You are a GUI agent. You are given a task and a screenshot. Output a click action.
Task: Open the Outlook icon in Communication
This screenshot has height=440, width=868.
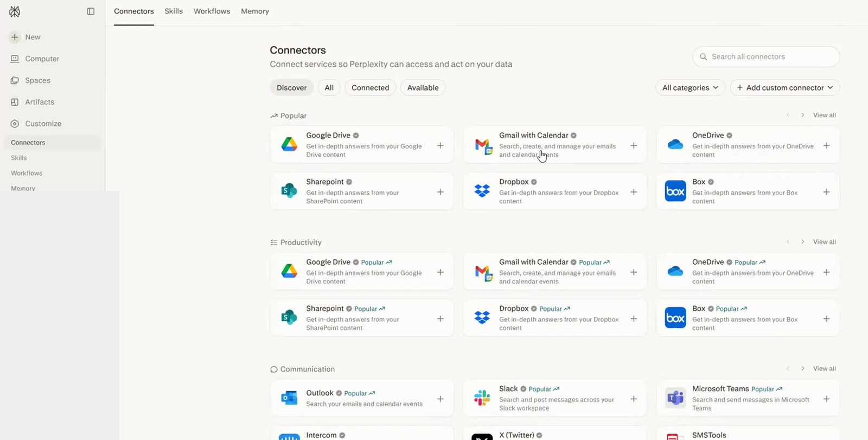click(289, 398)
